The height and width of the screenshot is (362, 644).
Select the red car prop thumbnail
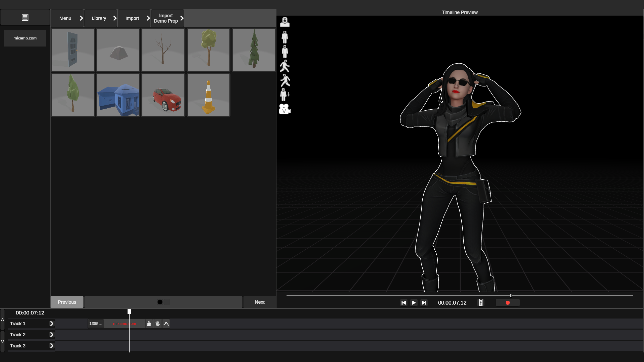click(163, 95)
